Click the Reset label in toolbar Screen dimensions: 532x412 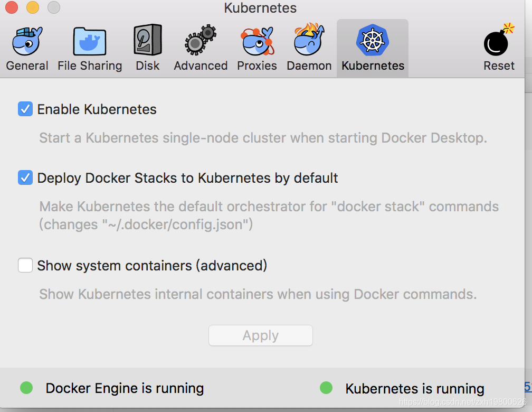499,66
